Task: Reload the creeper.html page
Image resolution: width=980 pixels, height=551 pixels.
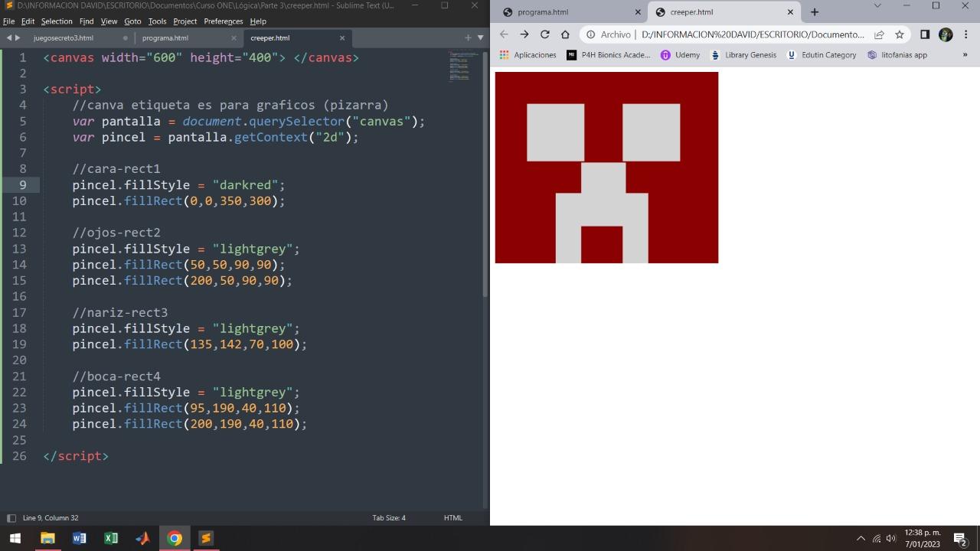Action: [544, 34]
